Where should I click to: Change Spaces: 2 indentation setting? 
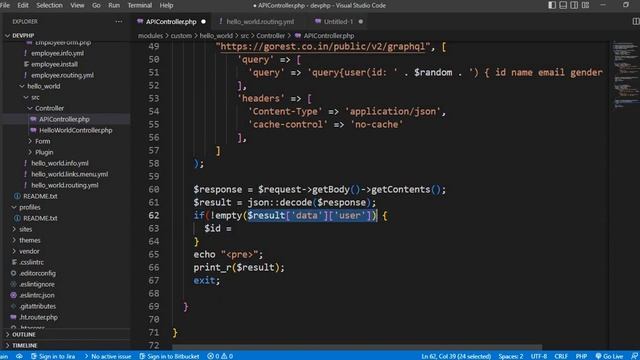[x=511, y=356]
